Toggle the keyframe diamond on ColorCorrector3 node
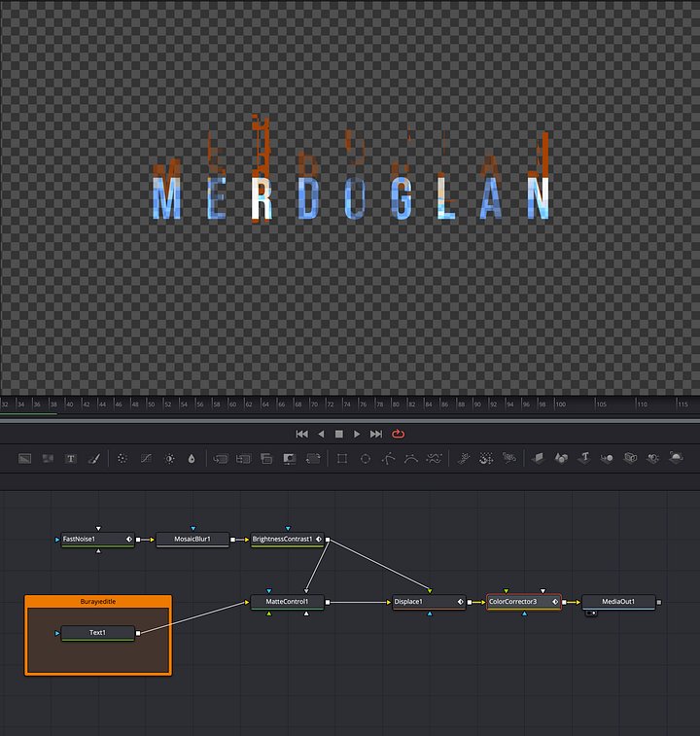The width and height of the screenshot is (700, 736). [555, 602]
